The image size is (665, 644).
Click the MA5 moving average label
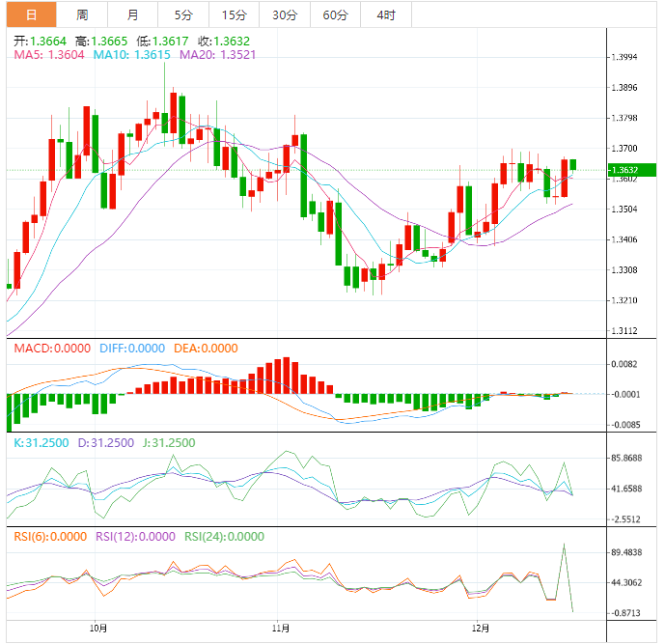pyautogui.click(x=48, y=56)
